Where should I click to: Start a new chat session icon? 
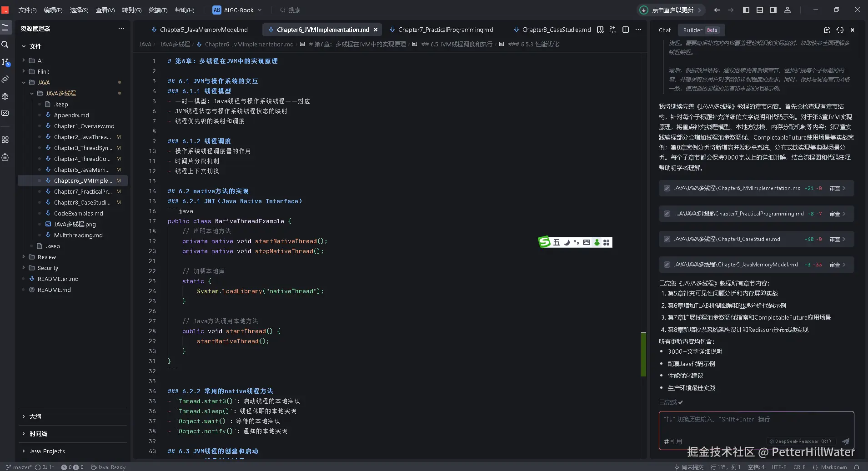[827, 30]
